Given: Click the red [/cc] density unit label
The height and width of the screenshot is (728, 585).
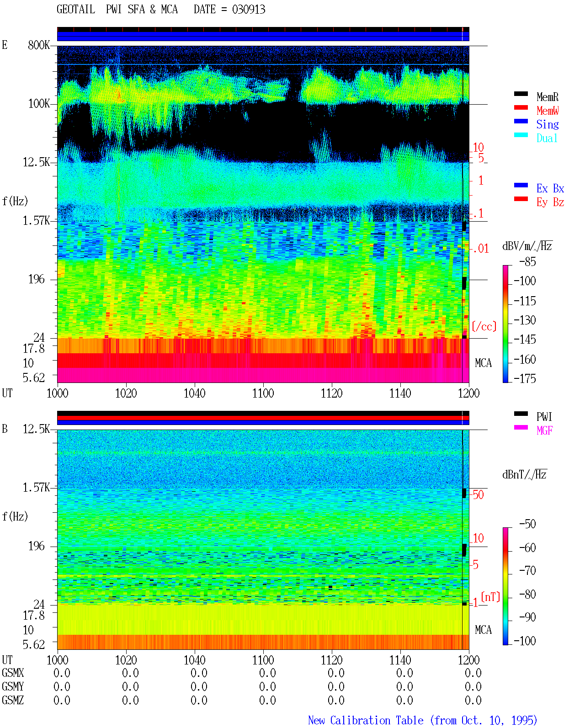Looking at the screenshot, I should [x=484, y=326].
